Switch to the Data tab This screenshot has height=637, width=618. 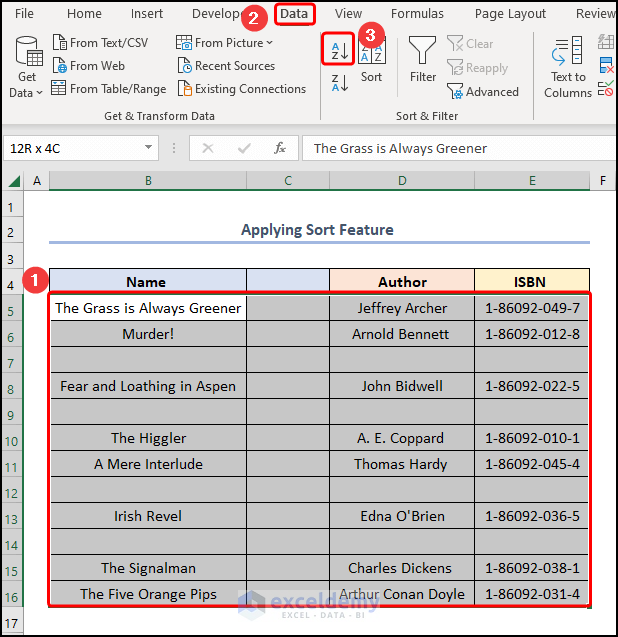tap(294, 14)
